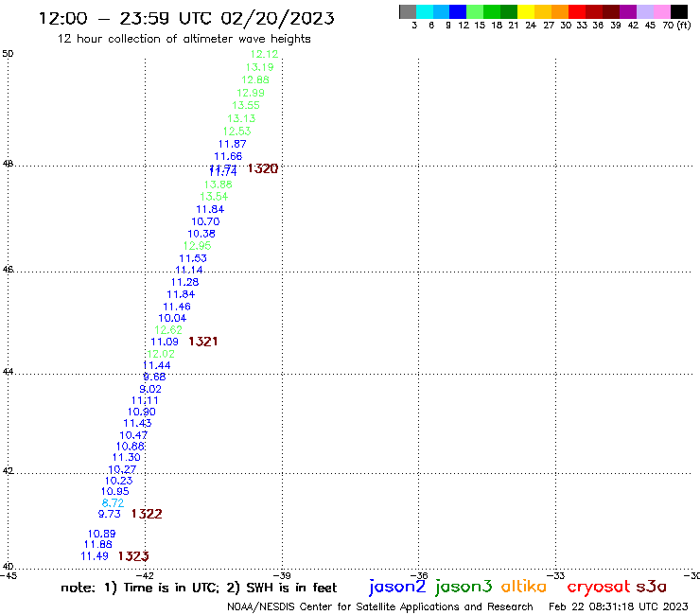The image size is (700, 615).
Task: Click the blue value '11.87'
Action: [x=233, y=144]
